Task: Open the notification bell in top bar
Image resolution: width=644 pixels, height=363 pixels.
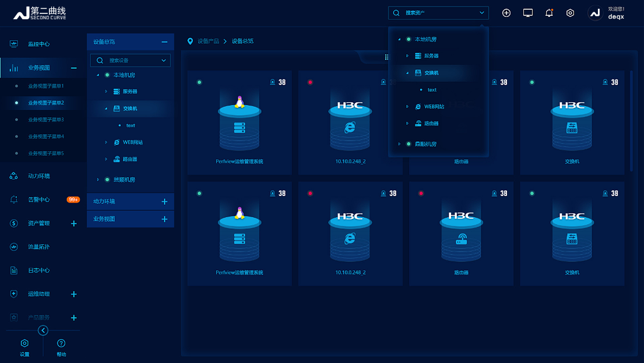Action: [549, 13]
